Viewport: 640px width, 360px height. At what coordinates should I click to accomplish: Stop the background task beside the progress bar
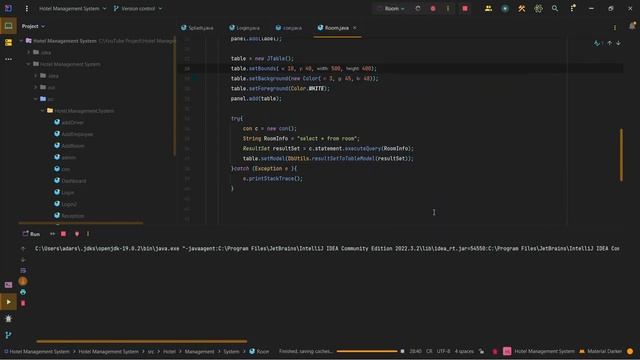click(402, 351)
